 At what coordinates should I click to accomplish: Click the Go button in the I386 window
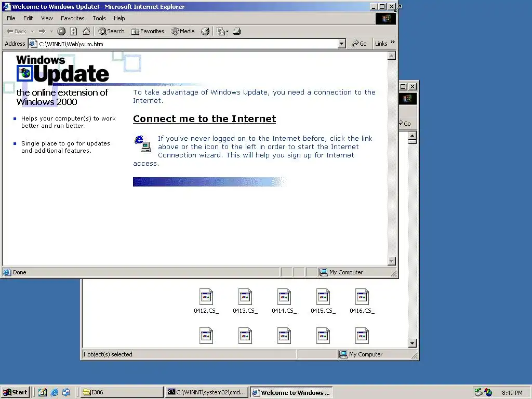tap(405, 124)
